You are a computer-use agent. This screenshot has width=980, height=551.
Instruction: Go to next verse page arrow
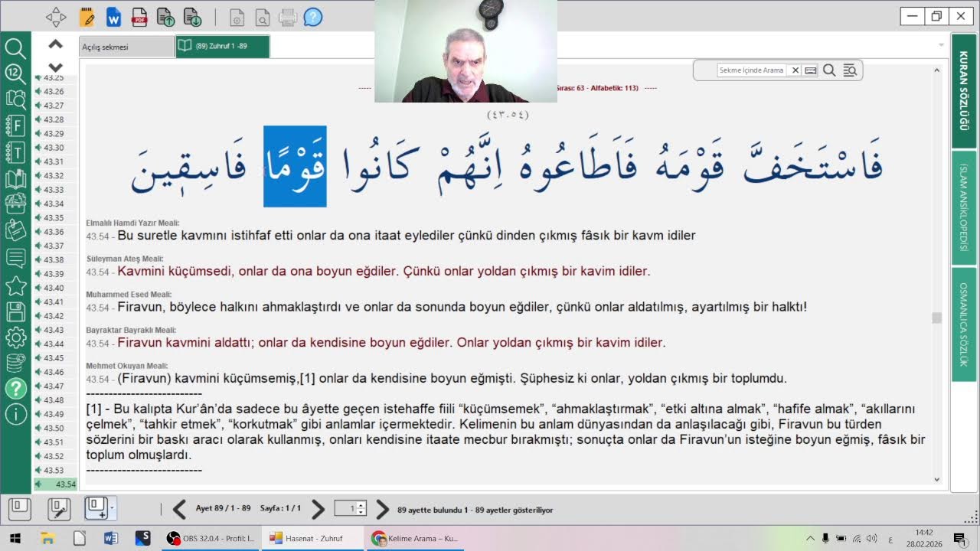click(318, 509)
